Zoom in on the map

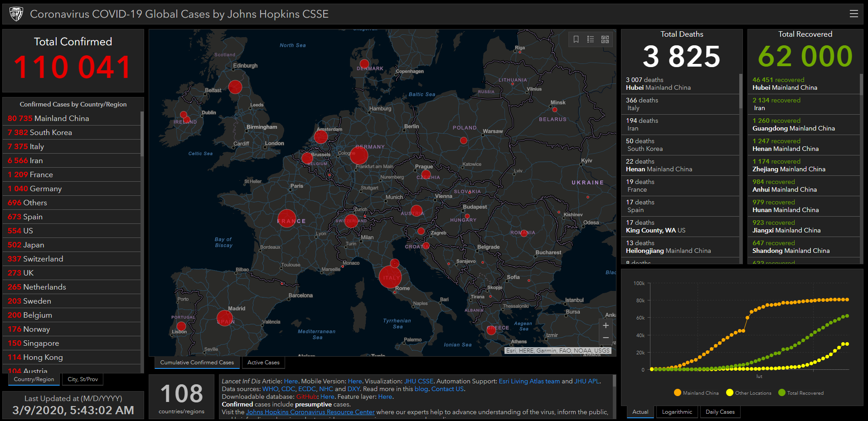click(x=606, y=325)
